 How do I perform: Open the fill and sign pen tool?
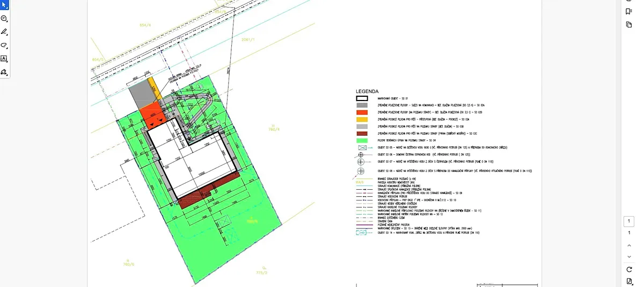tap(4, 72)
